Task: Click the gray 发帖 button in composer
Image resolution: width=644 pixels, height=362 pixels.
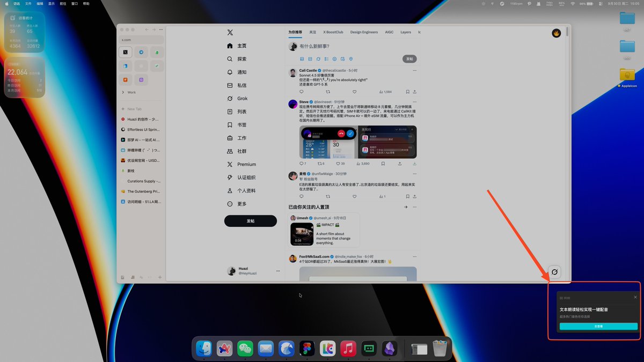Action: [x=409, y=59]
